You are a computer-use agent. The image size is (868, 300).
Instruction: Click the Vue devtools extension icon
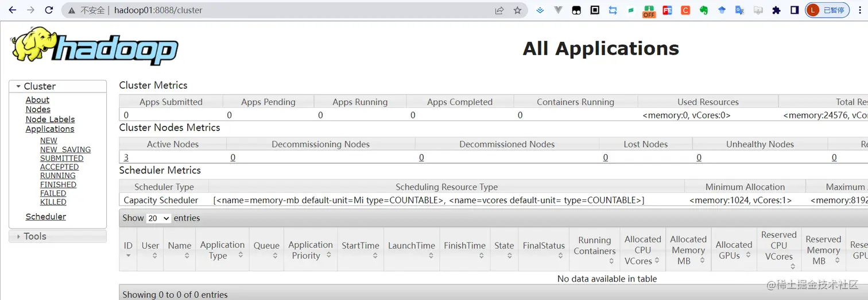pos(558,10)
